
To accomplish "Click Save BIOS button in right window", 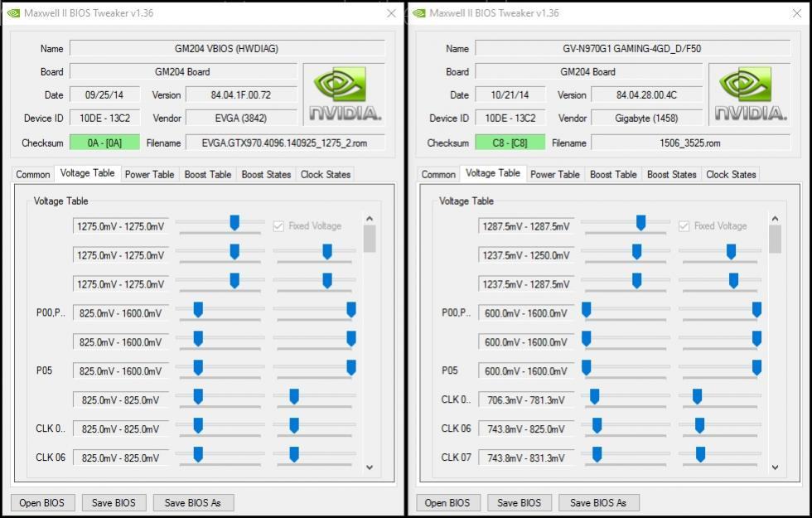I will click(x=519, y=503).
